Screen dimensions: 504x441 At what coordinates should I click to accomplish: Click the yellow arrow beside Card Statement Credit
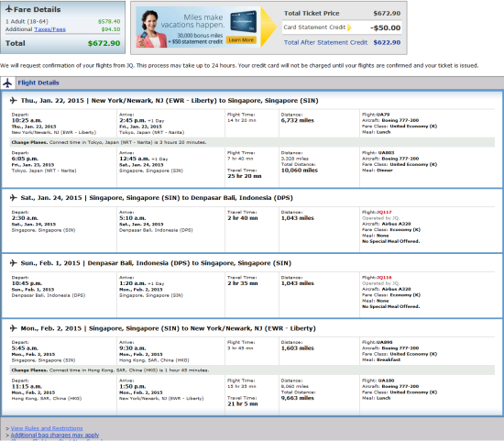349,28
